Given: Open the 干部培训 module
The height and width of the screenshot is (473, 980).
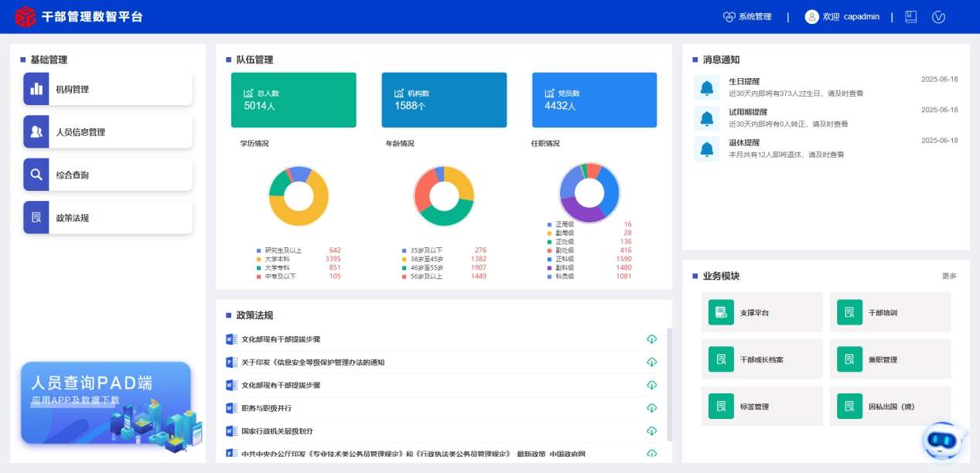Looking at the screenshot, I should pyautogui.click(x=890, y=313).
